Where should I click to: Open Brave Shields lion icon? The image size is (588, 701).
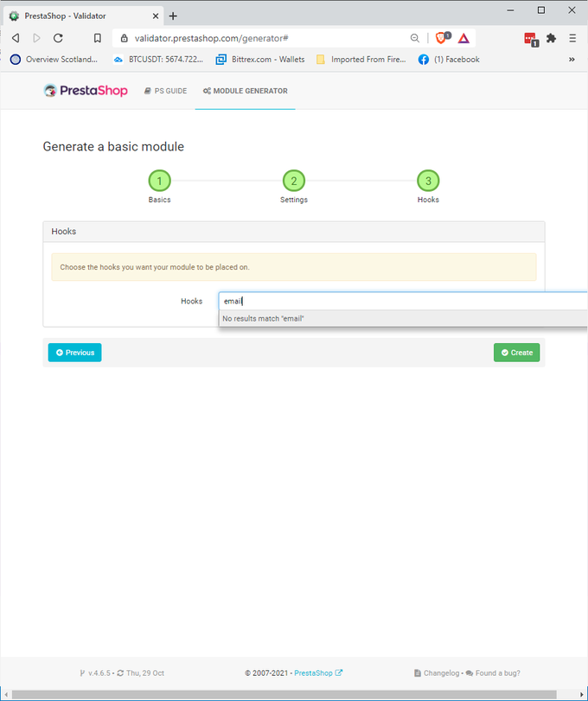442,38
